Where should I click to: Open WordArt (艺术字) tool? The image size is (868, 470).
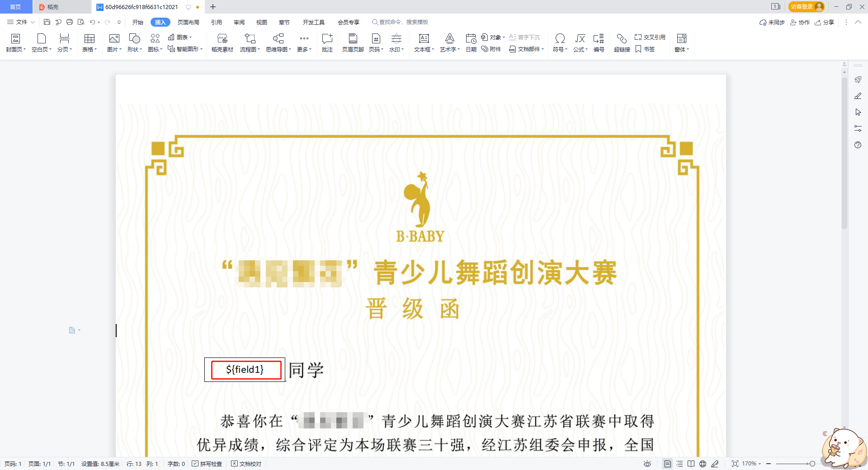450,43
